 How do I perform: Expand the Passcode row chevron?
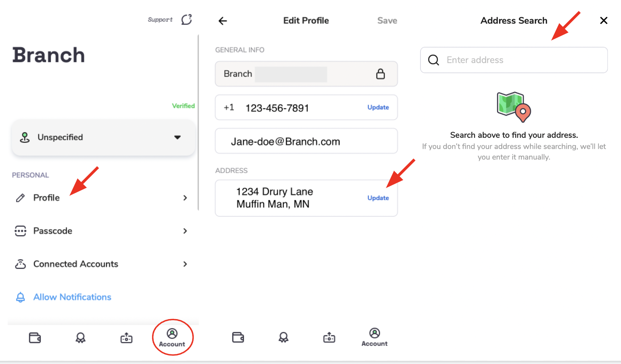click(x=185, y=231)
